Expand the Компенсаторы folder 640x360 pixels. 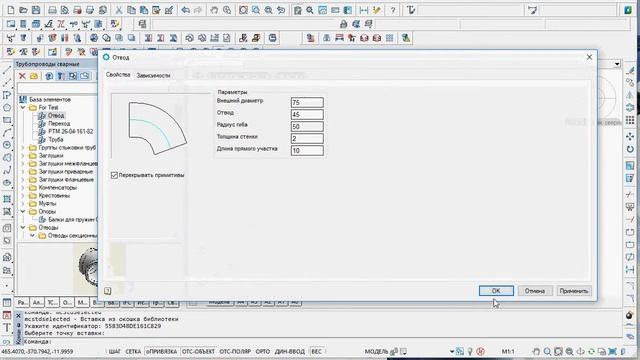[x=23, y=187]
